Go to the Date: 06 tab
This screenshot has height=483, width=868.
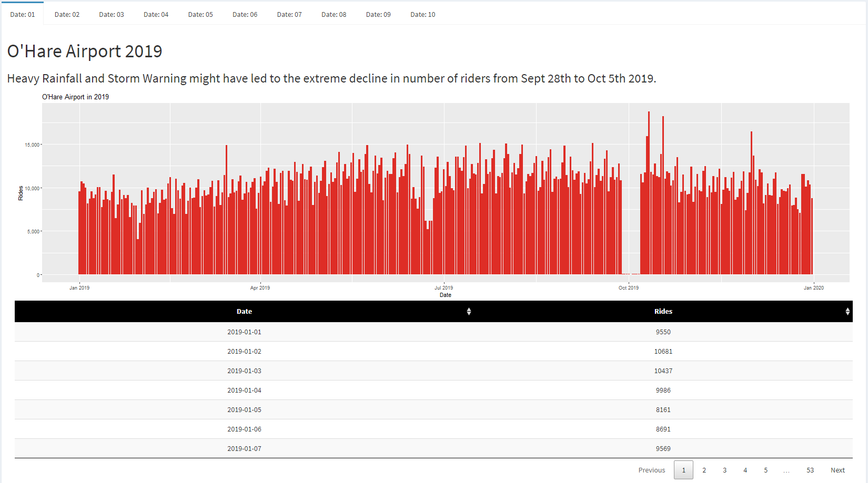click(245, 14)
